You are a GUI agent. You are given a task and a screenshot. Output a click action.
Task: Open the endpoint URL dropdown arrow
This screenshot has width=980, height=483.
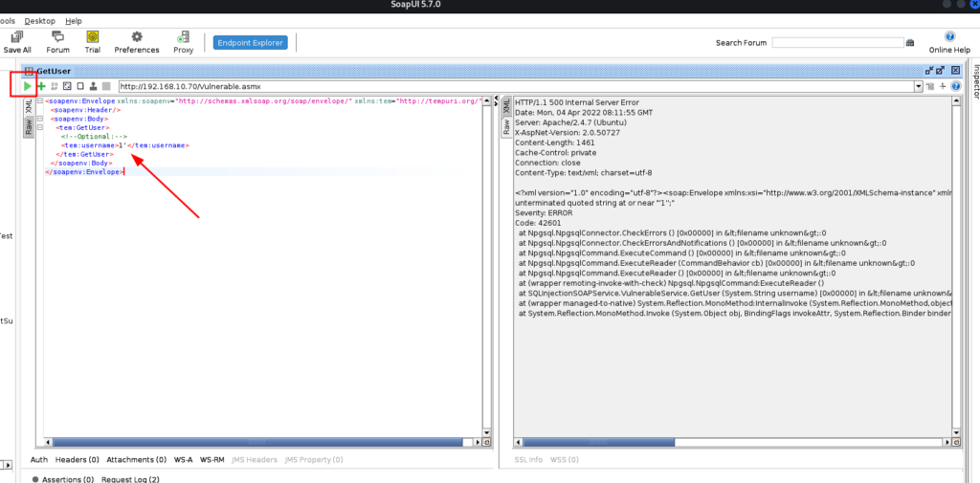918,86
